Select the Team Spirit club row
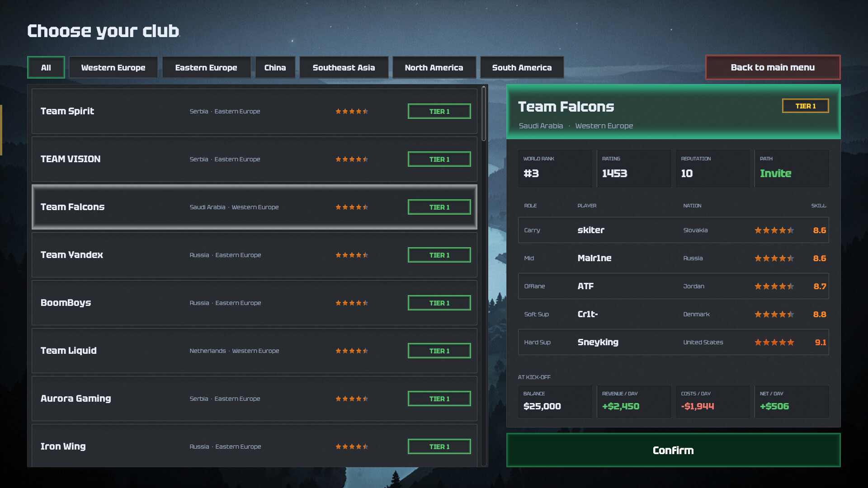 coord(255,111)
